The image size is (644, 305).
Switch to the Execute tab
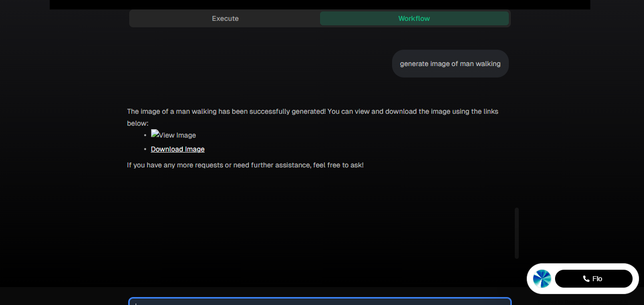pos(225,18)
